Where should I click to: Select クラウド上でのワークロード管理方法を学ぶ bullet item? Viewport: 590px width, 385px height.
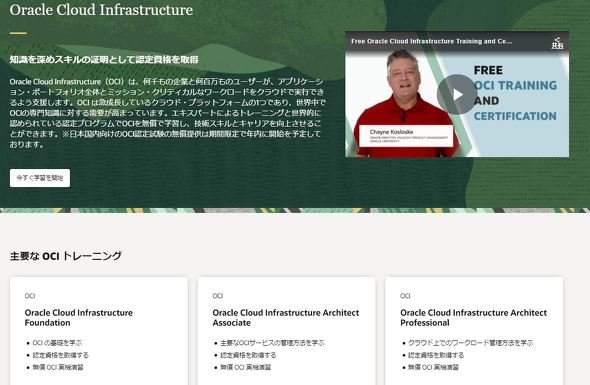click(470, 343)
